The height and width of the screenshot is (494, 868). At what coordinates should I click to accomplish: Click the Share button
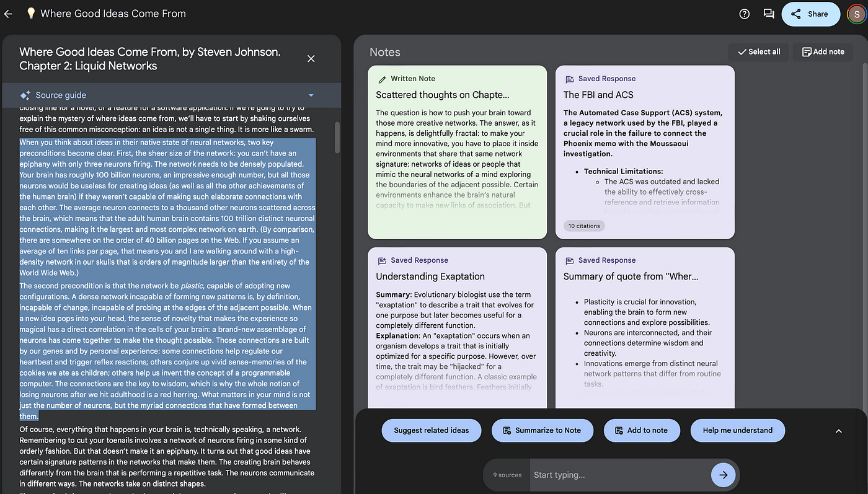point(810,14)
